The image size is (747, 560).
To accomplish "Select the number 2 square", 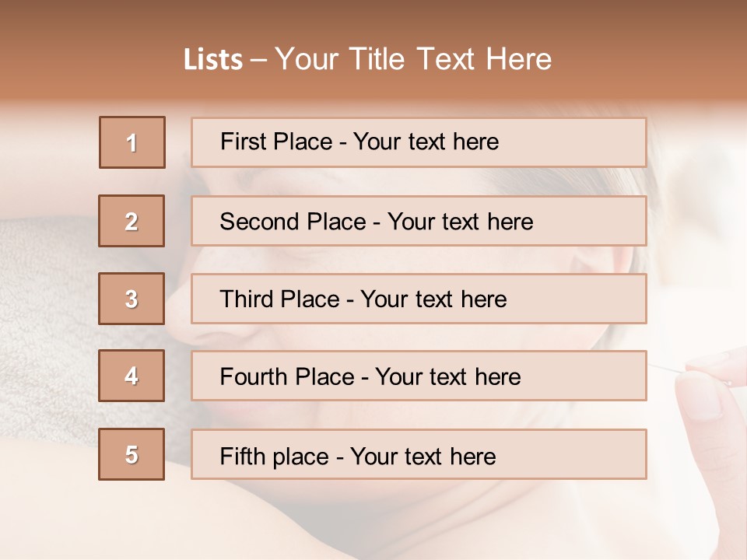I will point(132,221).
